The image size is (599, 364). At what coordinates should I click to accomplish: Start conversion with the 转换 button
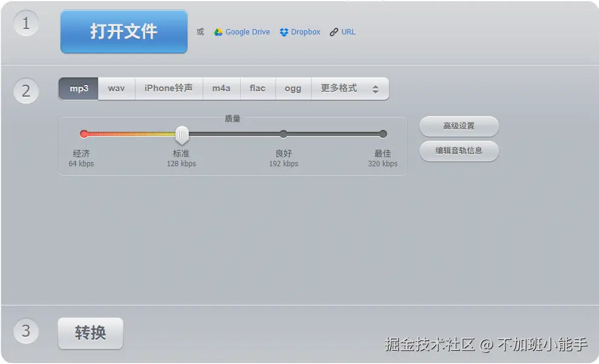[91, 333]
